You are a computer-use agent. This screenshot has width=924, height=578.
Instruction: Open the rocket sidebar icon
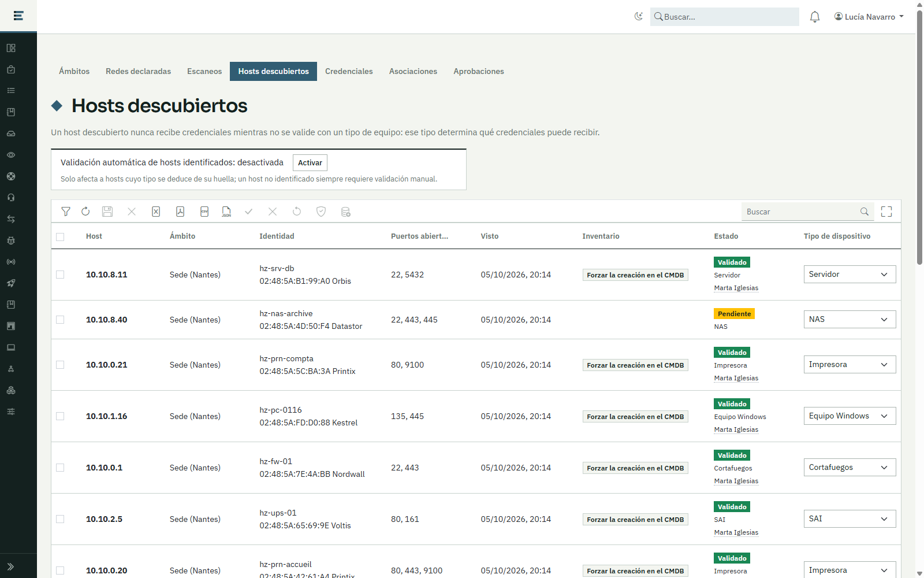pos(11,283)
